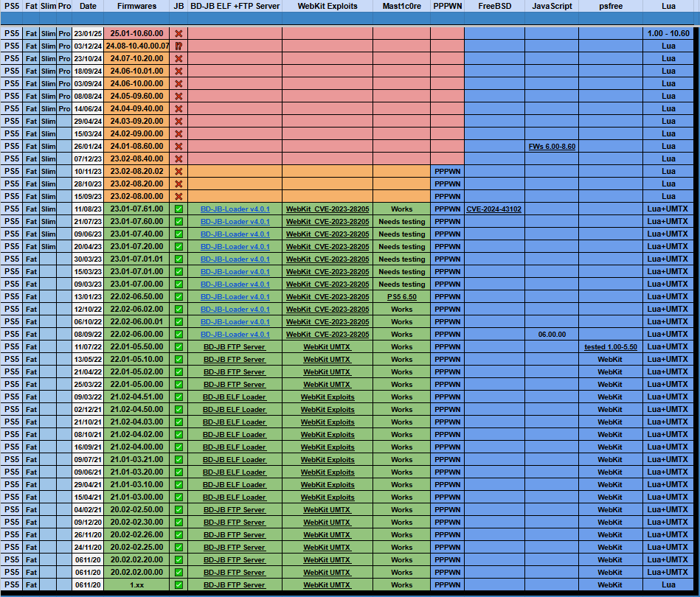The width and height of the screenshot is (700, 597).
Task: Click the green check for firmware 22.01-05.50.00
Action: point(179,346)
